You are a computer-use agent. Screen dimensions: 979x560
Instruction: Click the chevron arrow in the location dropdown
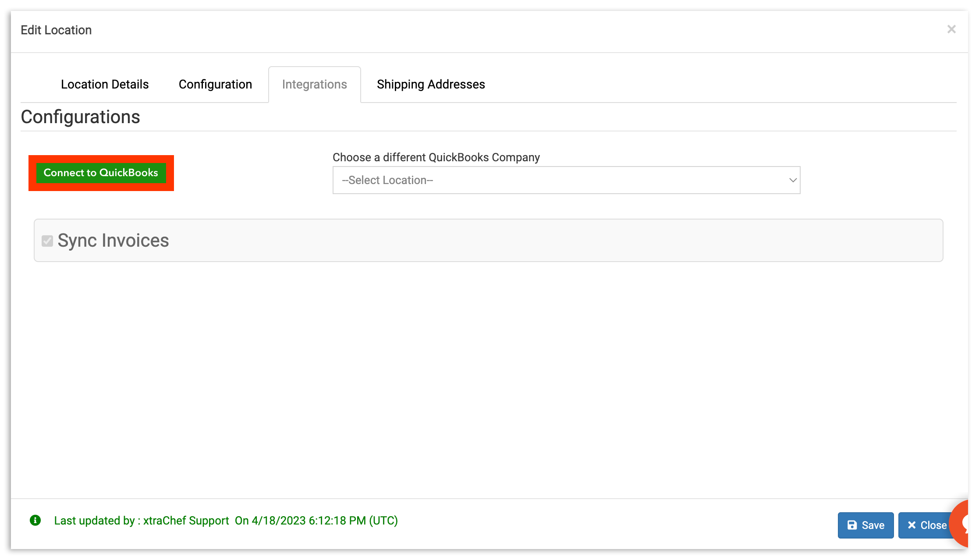point(792,180)
